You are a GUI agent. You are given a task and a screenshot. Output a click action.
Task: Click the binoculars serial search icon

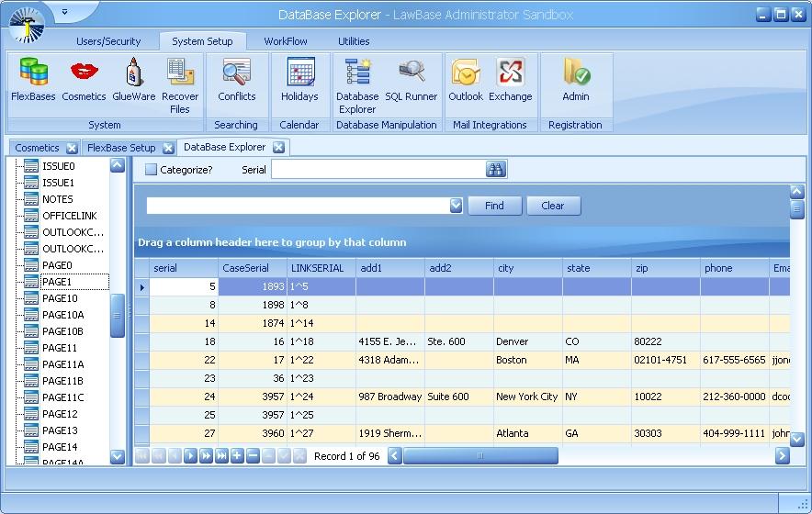pos(496,169)
